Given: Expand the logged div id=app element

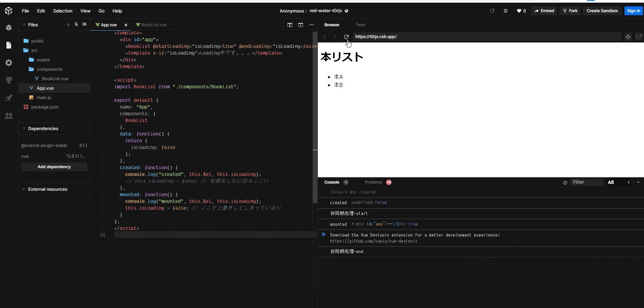Looking at the screenshot, I should coord(353,224).
